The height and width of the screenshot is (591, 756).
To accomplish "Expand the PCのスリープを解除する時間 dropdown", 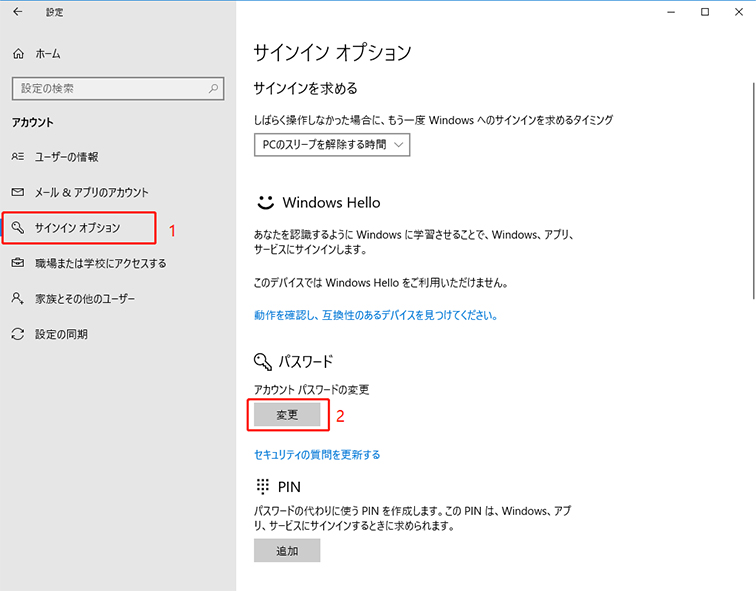I will tap(332, 145).
